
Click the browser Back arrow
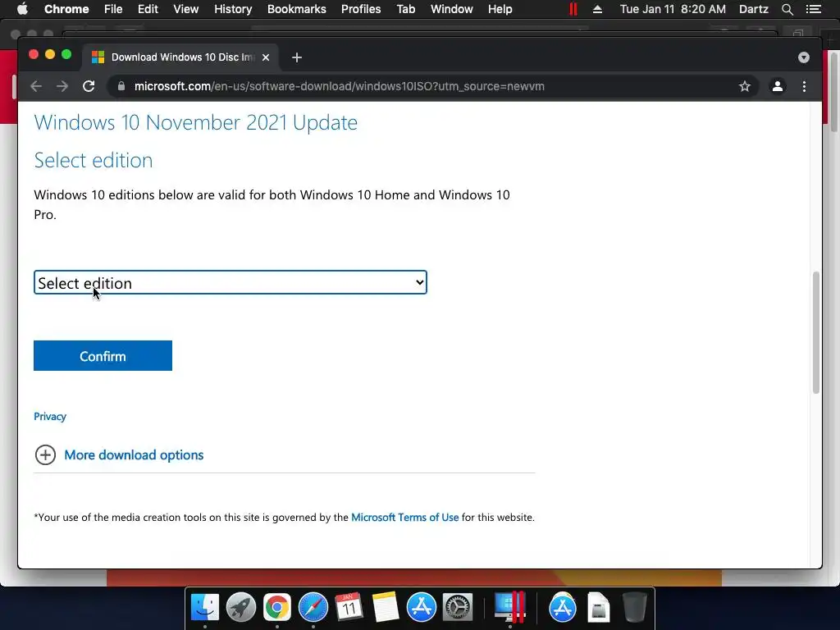(36, 86)
